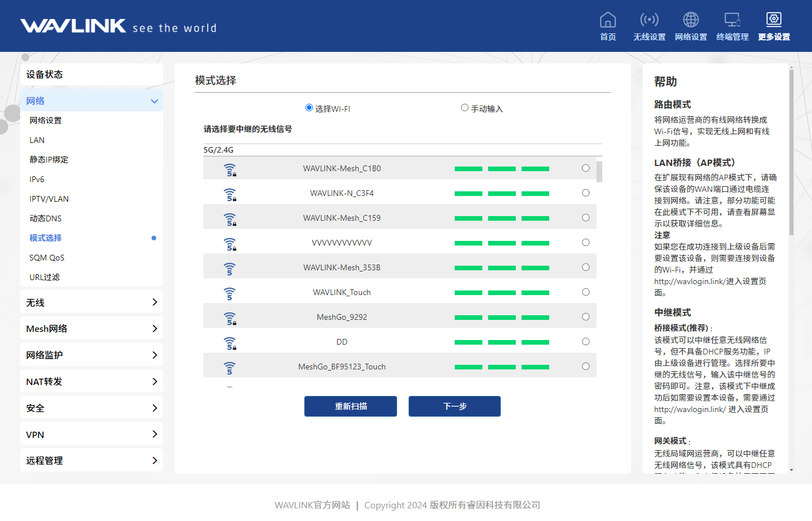The width and height of the screenshot is (812, 521).
Task: Click Wi-Fi signal icon for WAVLINK-Mesh_C1B0
Action: (x=229, y=169)
